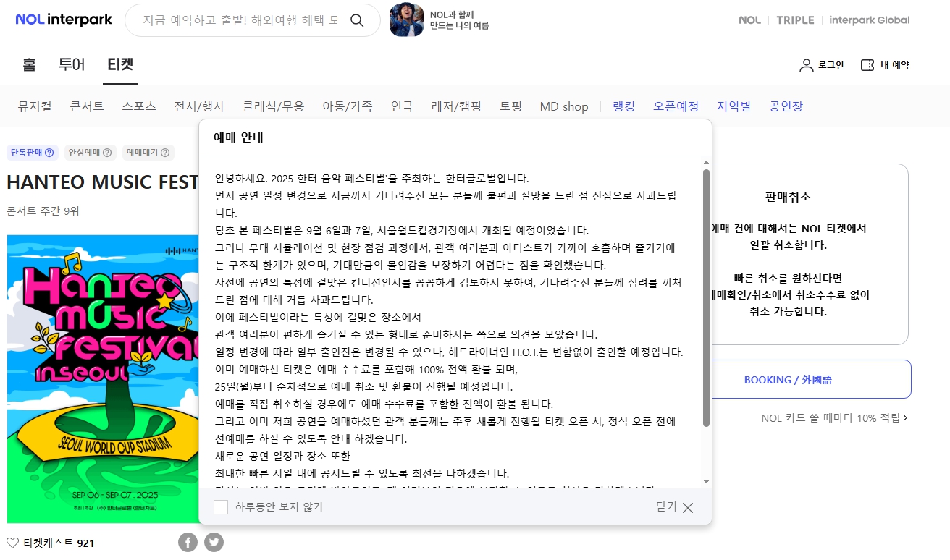Expand NOL 카드 10% 적립 chevron
950x560 pixels.
tap(906, 417)
